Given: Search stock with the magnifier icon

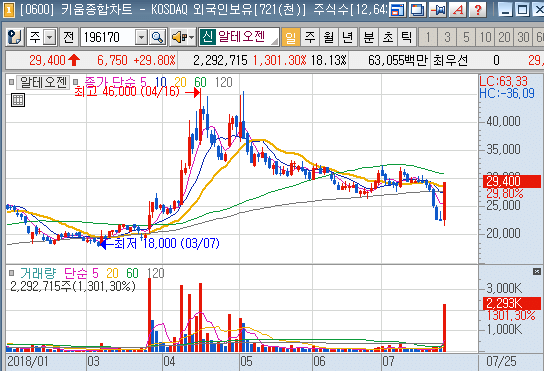Looking at the screenshot, I should point(158,37).
